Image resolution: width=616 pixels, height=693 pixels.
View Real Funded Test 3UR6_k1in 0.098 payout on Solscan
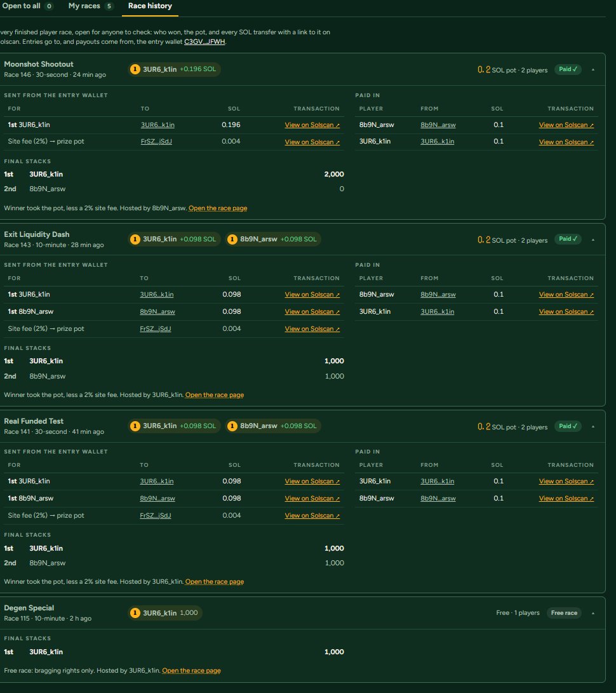312,481
